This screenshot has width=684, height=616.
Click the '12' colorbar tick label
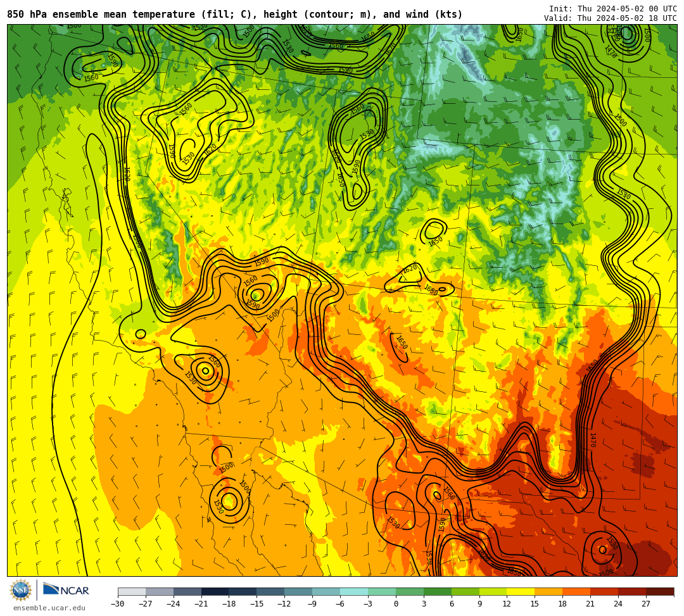(x=507, y=604)
